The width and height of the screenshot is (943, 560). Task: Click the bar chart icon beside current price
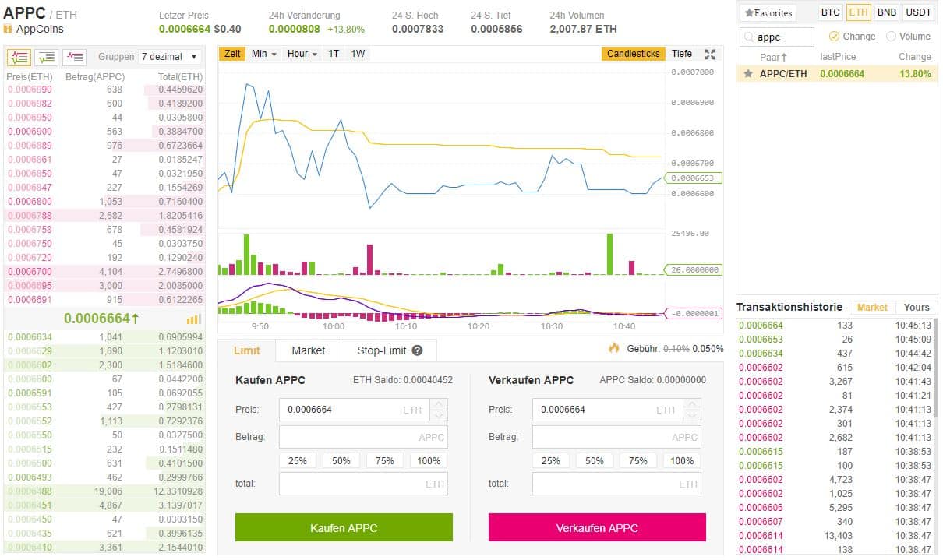(193, 319)
